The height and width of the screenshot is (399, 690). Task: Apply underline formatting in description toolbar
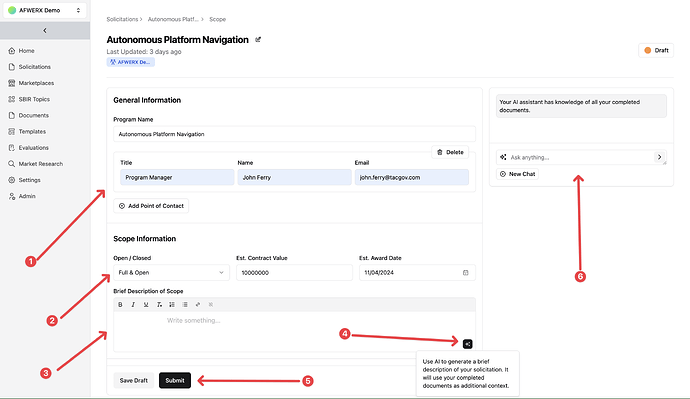146,304
